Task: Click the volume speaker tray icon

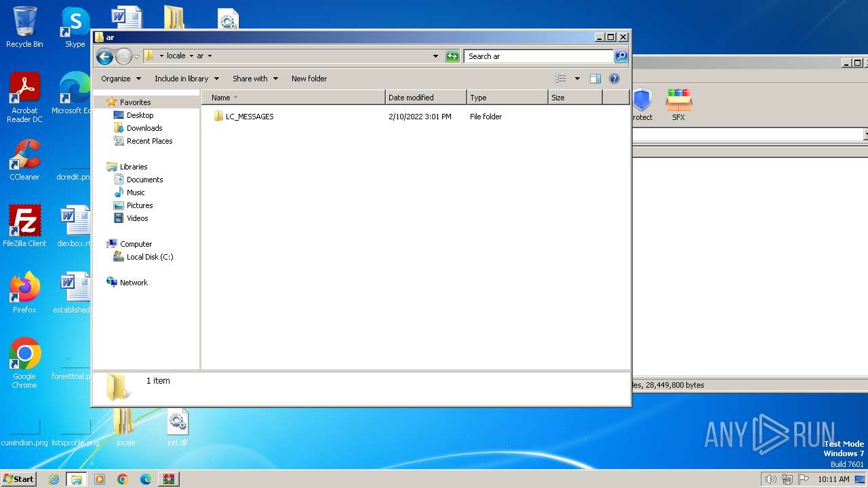Action: click(770, 479)
